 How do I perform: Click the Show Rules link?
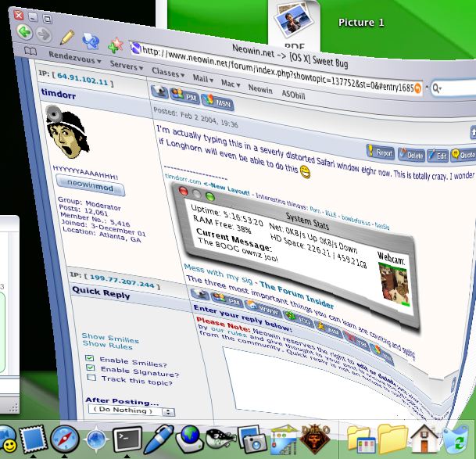coord(107,345)
